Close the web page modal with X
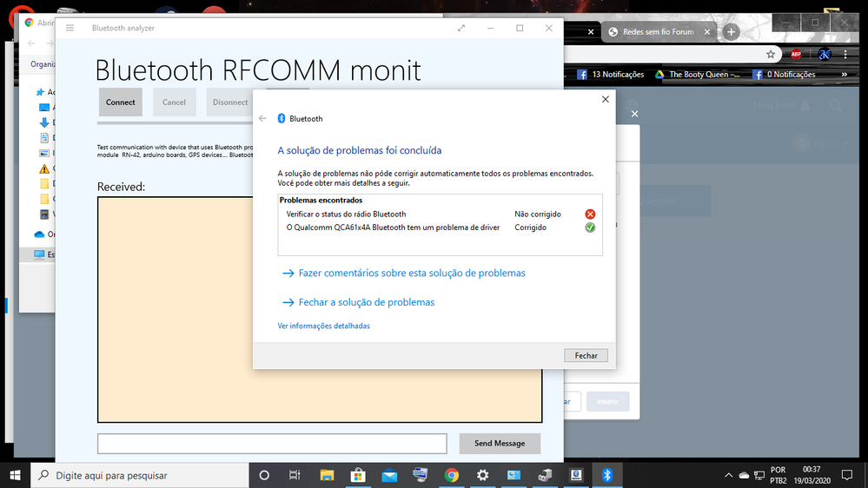The height and width of the screenshot is (488, 868). point(634,114)
